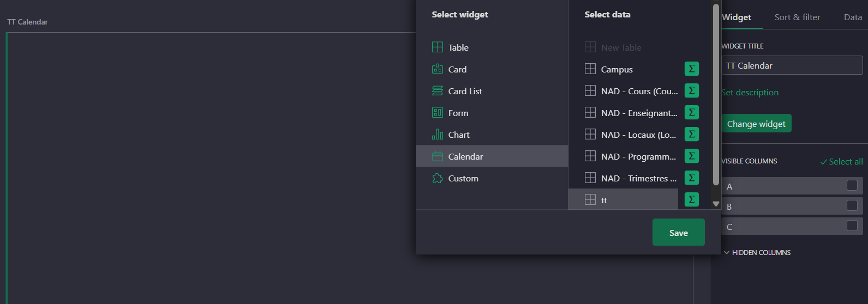Viewport: 868px width, 304px height.
Task: Click the Set description link
Action: coord(750,93)
